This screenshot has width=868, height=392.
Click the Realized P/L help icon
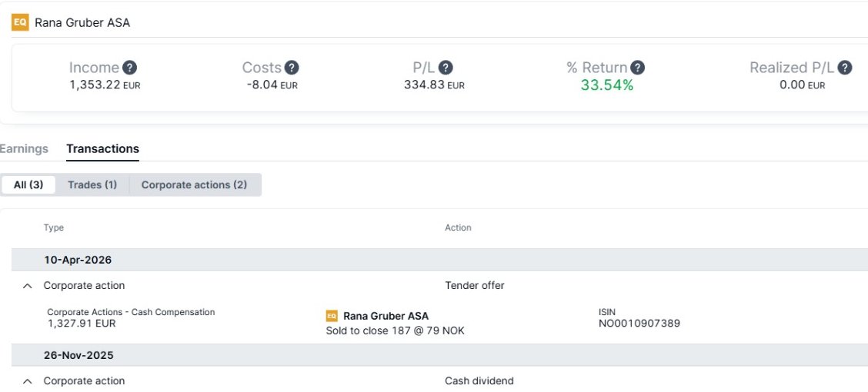844,68
